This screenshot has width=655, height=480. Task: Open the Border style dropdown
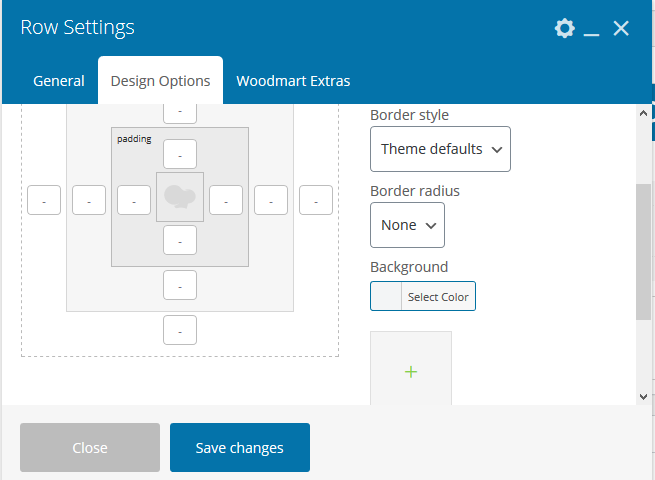pos(440,149)
